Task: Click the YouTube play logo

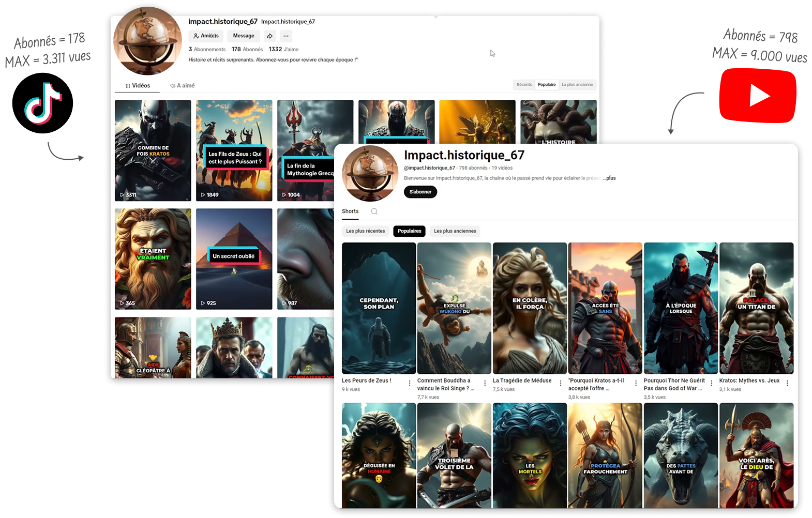Action: (x=758, y=96)
